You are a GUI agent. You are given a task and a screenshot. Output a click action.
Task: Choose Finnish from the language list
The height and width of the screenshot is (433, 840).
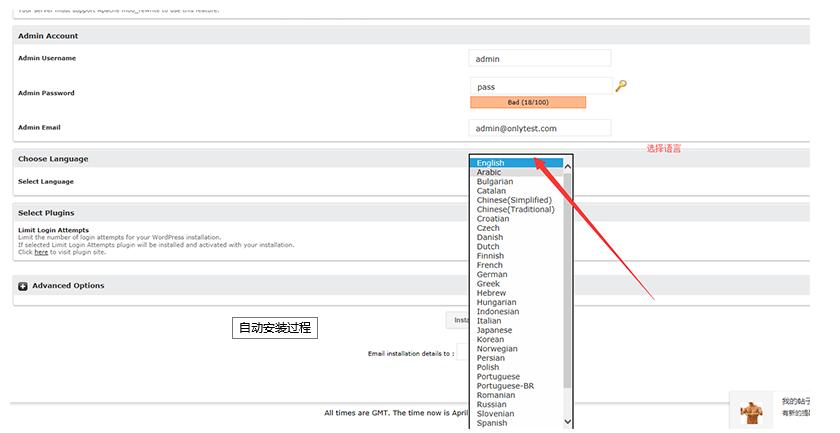516,256
